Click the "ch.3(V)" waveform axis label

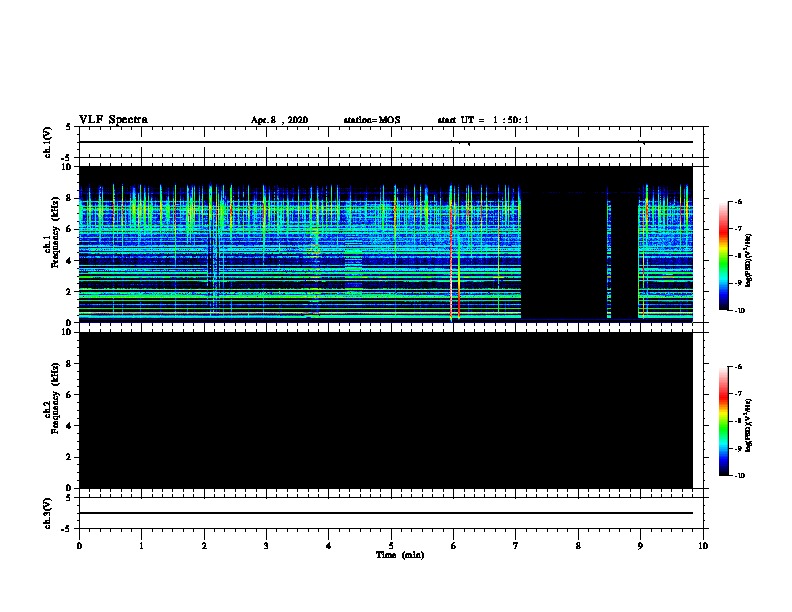pos(47,513)
